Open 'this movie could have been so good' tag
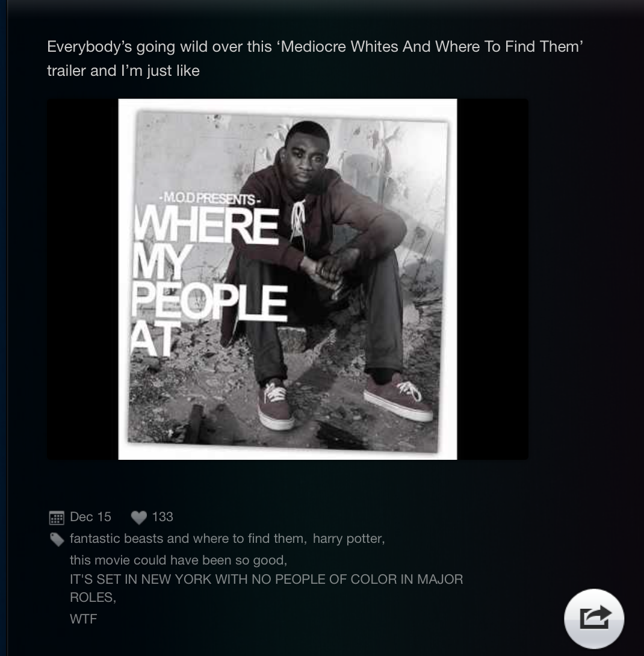 [x=178, y=560]
